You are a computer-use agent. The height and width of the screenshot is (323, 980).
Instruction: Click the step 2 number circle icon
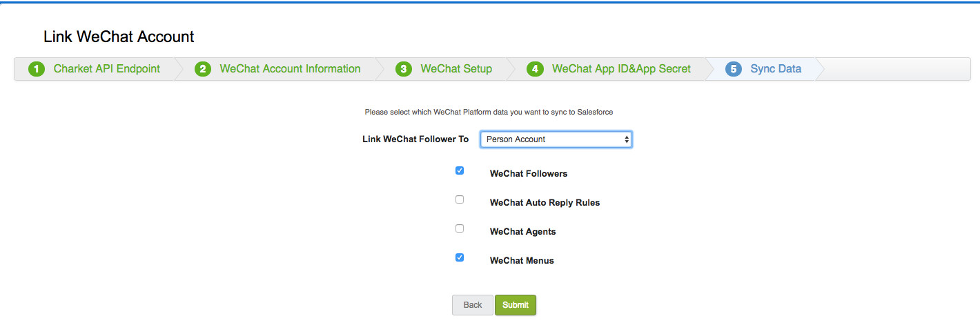202,69
